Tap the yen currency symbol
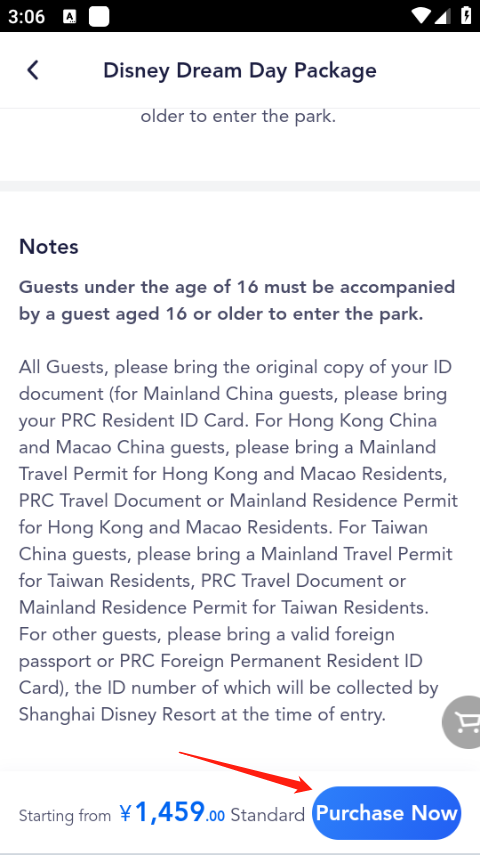This screenshot has height=855, width=480. point(125,814)
